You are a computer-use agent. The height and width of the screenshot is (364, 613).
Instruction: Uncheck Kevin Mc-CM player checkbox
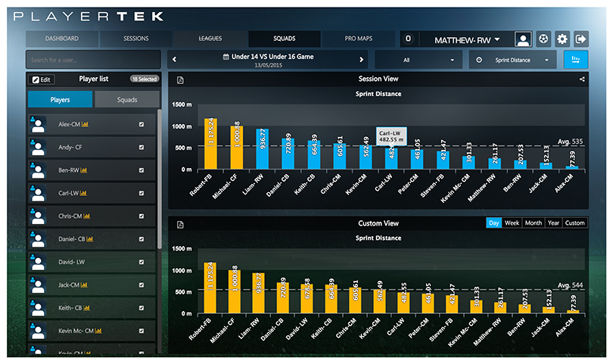[142, 331]
